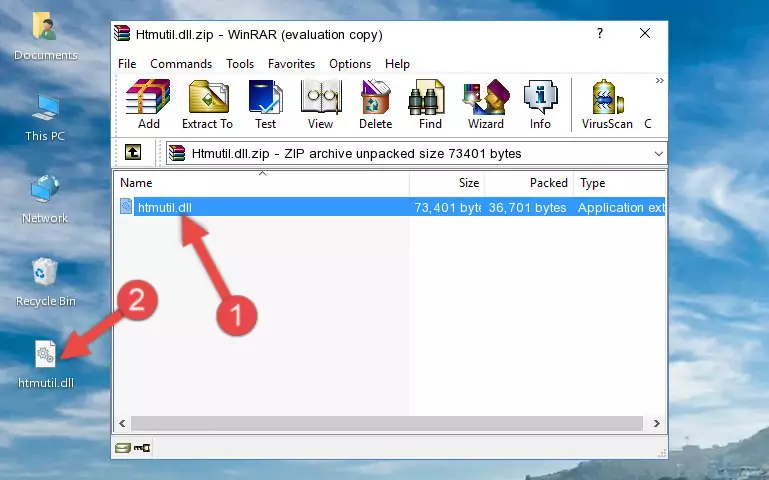Close the WinRAR window
The image size is (769, 480).
coord(645,33)
